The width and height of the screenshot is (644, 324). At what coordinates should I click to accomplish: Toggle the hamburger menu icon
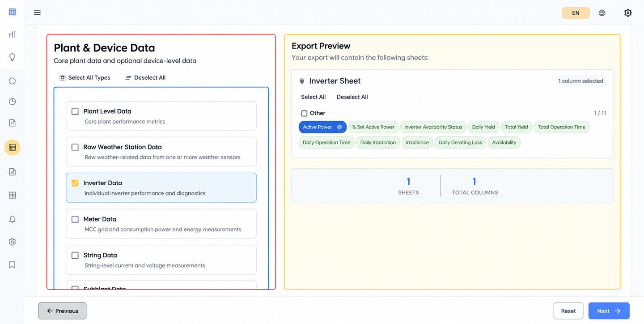(37, 13)
